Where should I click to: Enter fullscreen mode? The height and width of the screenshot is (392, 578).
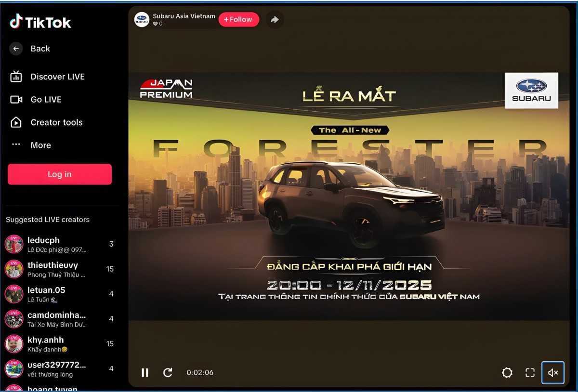530,372
